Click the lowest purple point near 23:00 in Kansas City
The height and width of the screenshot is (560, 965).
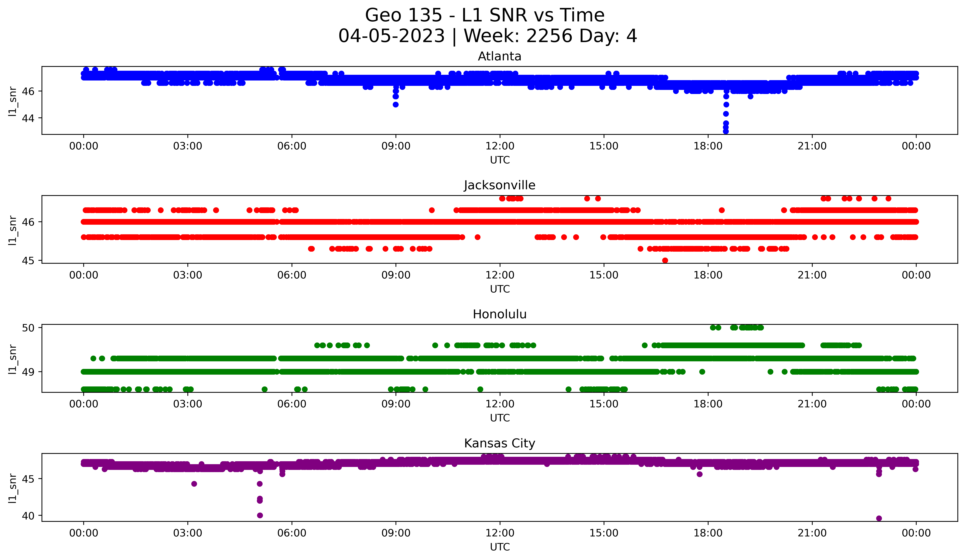click(x=879, y=518)
